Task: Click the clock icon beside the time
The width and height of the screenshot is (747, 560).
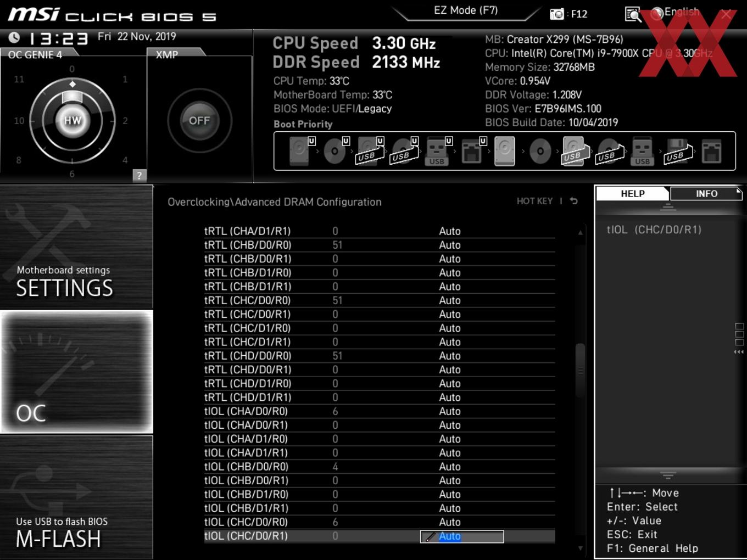Action: click(x=14, y=37)
